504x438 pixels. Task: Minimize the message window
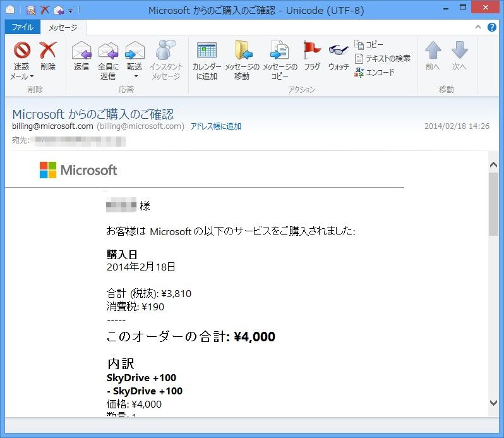[446, 8]
